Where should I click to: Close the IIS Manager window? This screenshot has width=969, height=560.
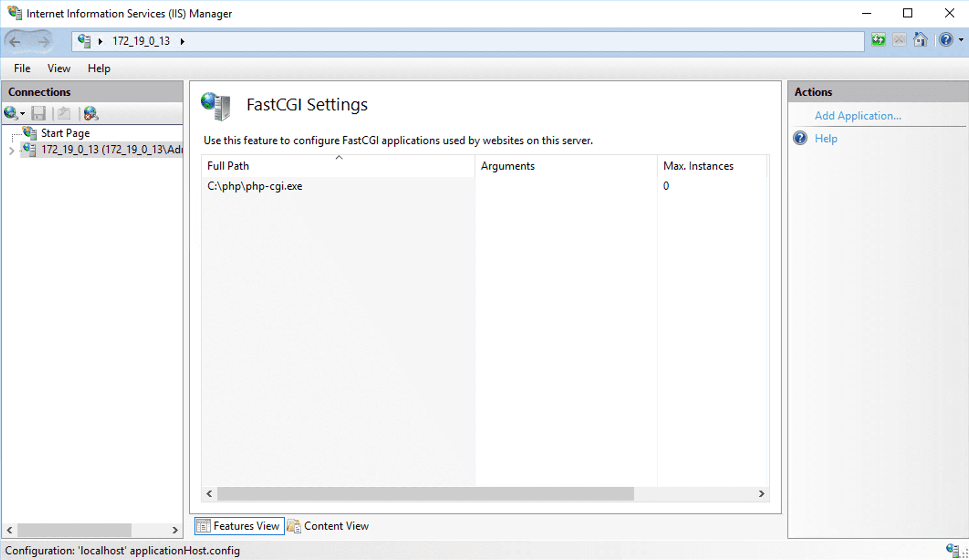click(949, 14)
